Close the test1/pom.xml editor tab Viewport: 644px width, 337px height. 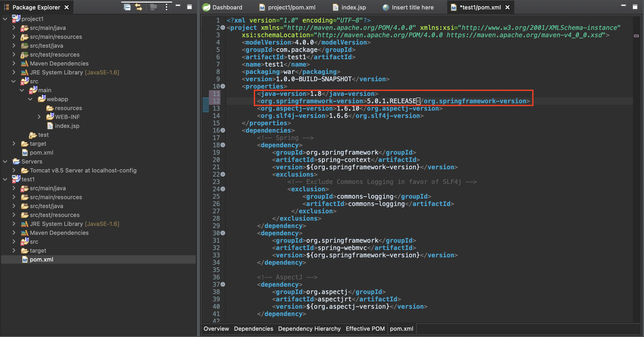(508, 7)
